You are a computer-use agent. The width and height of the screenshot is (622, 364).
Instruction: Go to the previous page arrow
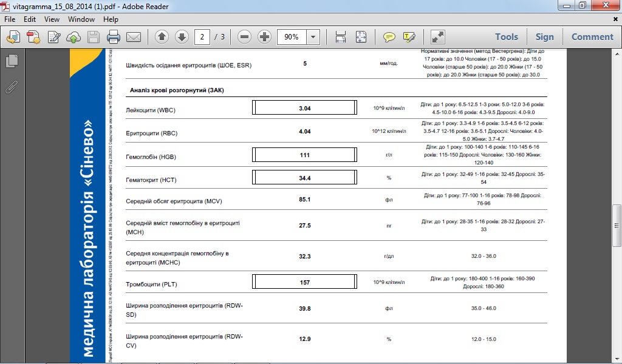162,37
